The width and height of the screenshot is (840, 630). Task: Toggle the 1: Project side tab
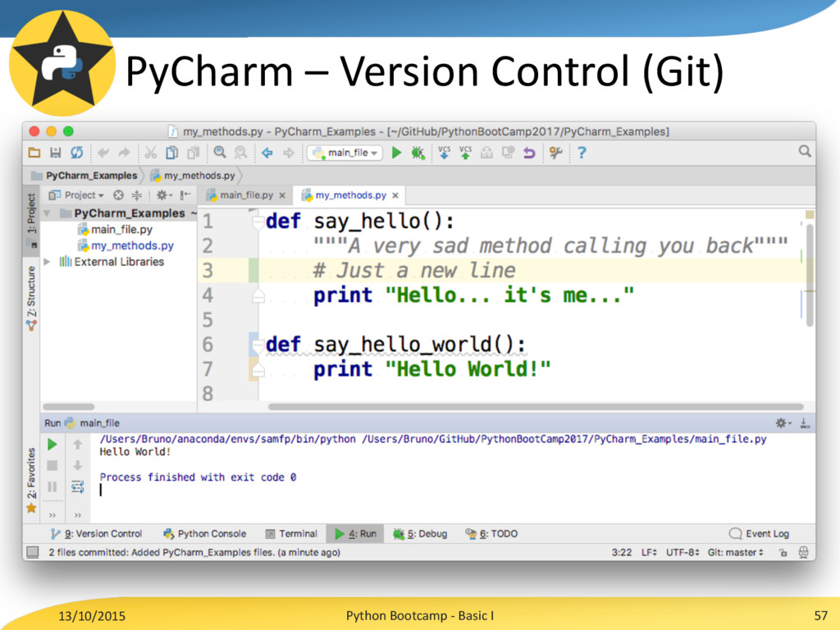[x=32, y=219]
